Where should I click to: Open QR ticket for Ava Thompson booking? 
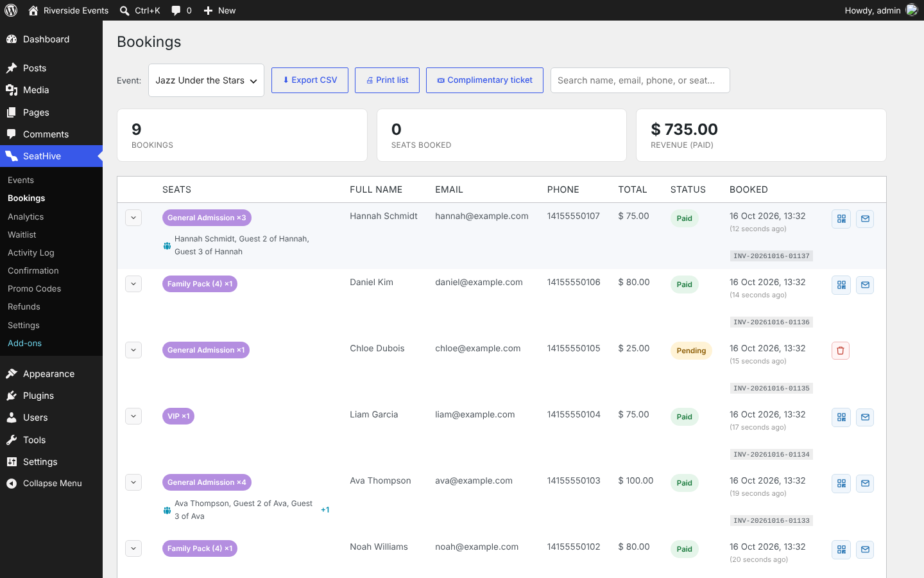841,484
